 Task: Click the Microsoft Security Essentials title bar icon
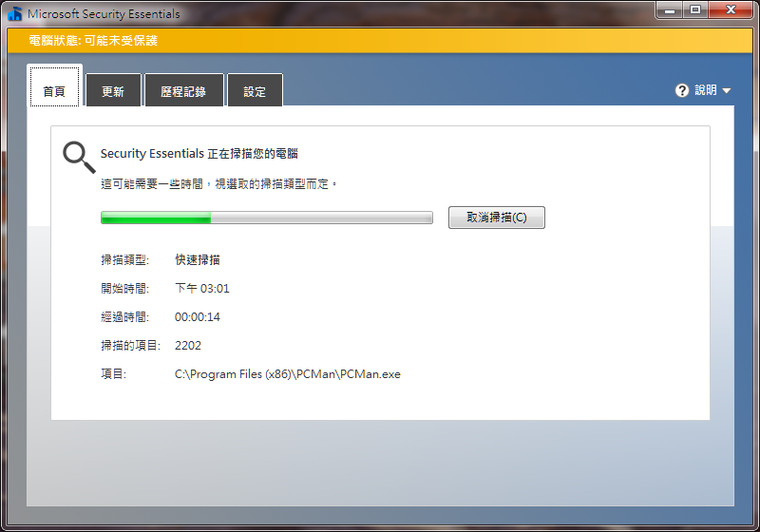click(x=14, y=14)
